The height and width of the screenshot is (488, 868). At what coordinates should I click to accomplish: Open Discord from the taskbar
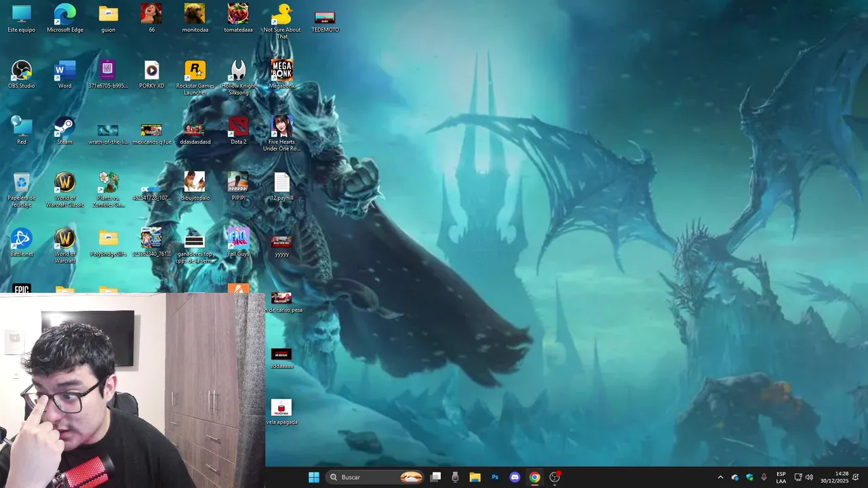(515, 477)
